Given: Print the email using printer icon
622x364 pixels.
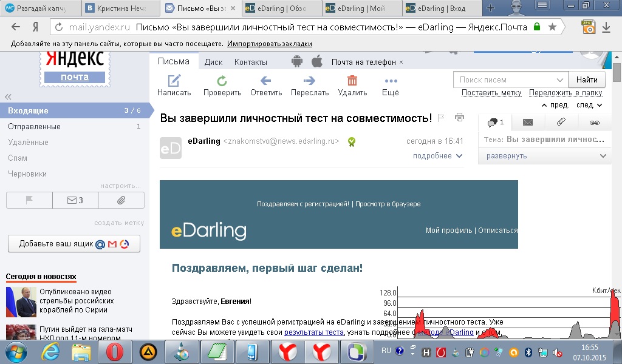Looking at the screenshot, I should click(x=459, y=117).
